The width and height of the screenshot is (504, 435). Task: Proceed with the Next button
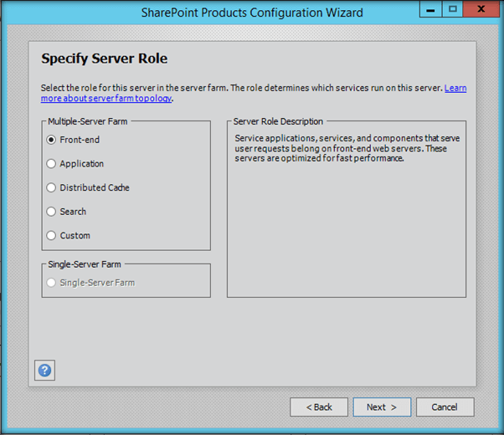tap(382, 407)
